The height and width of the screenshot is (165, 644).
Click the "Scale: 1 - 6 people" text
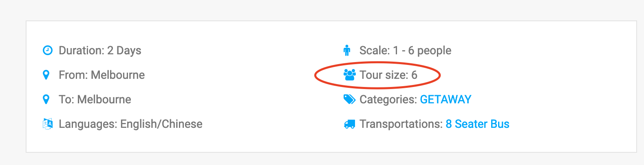coord(405,50)
